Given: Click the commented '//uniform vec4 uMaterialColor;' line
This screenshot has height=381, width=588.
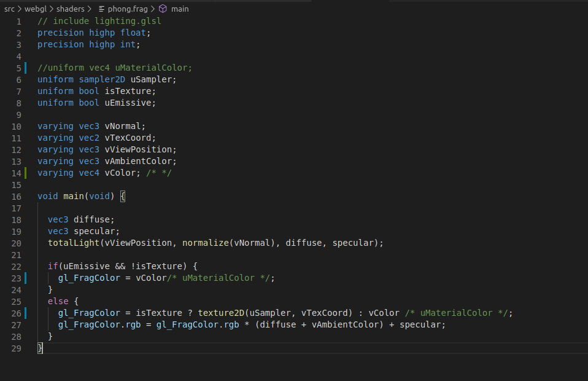Looking at the screenshot, I should tap(115, 68).
